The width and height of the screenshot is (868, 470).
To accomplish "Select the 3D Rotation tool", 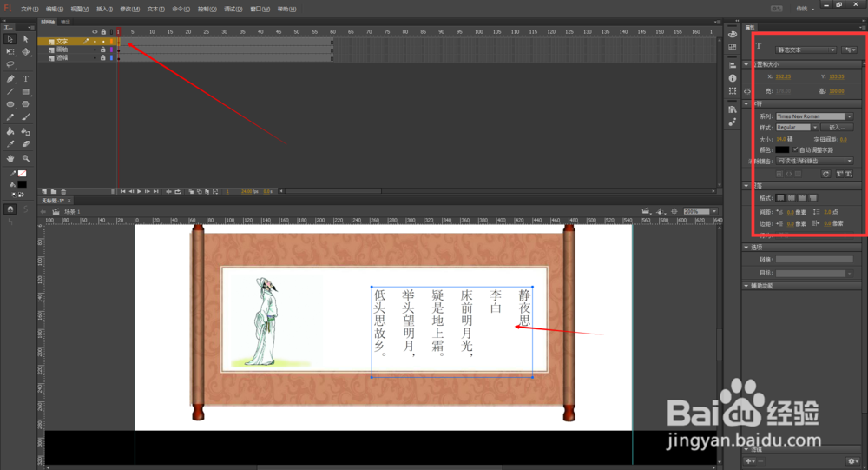I will [x=25, y=51].
